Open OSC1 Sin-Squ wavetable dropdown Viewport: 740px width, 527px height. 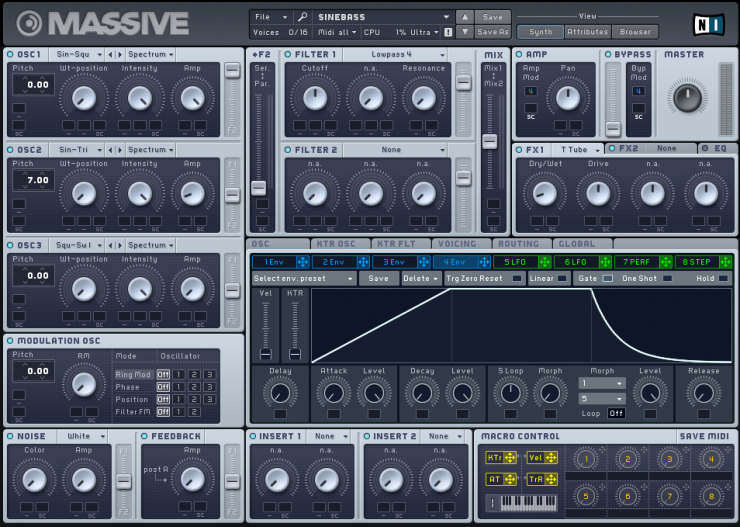point(77,55)
